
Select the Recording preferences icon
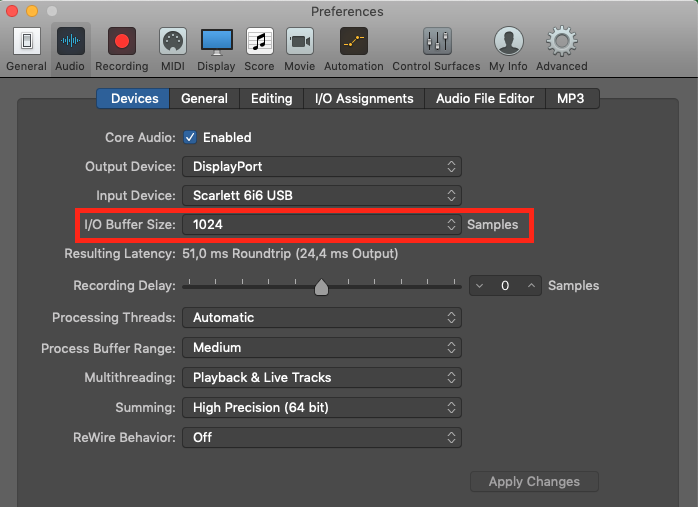pyautogui.click(x=122, y=41)
